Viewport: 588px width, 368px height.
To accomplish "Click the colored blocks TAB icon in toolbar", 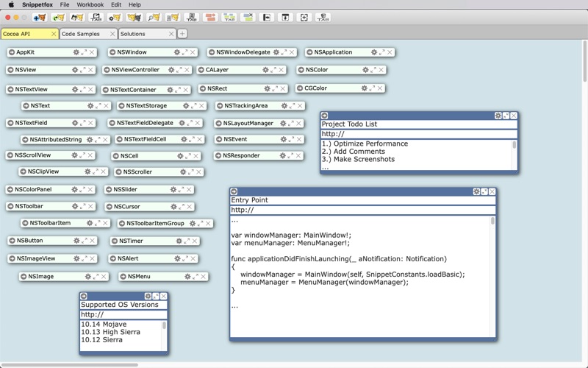I will tap(229, 17).
